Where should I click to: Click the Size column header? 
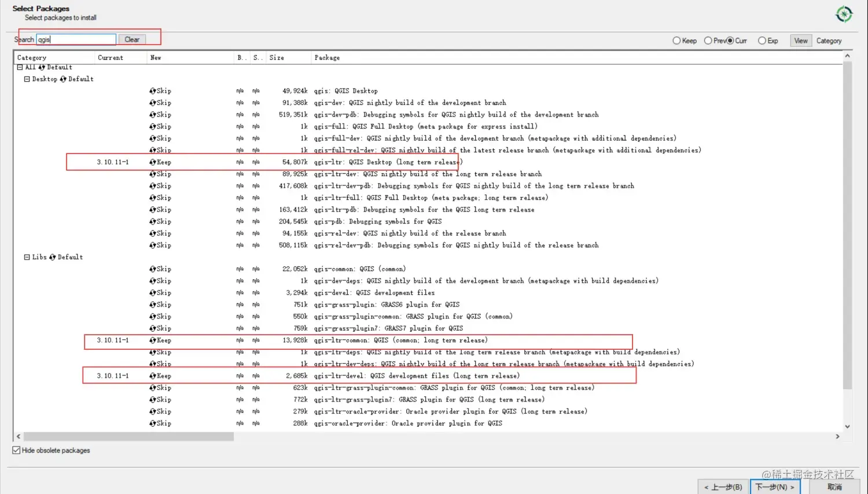[288, 58]
